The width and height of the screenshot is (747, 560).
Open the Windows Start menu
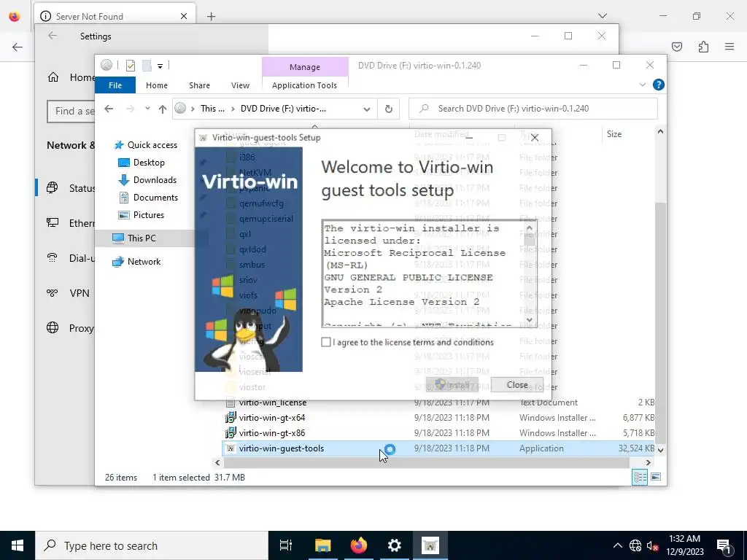click(x=18, y=545)
